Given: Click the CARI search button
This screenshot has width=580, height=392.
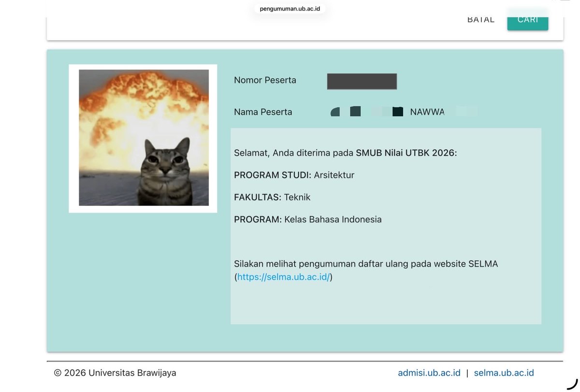Looking at the screenshot, I should (x=527, y=19).
